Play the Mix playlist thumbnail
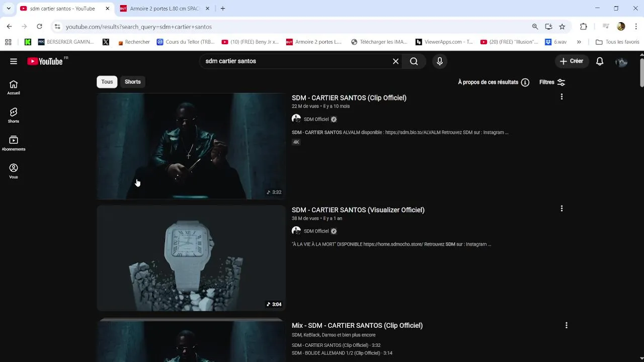The image size is (644, 362). (191, 340)
